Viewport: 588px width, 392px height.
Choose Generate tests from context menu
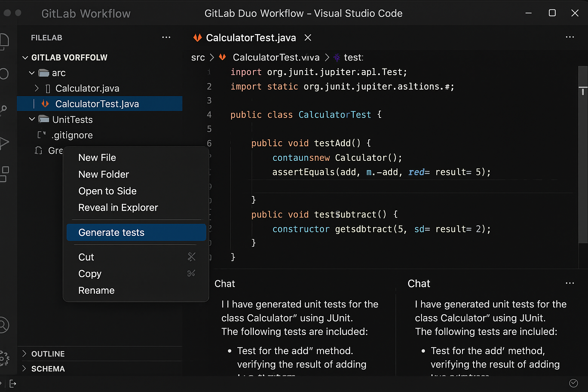point(111,233)
